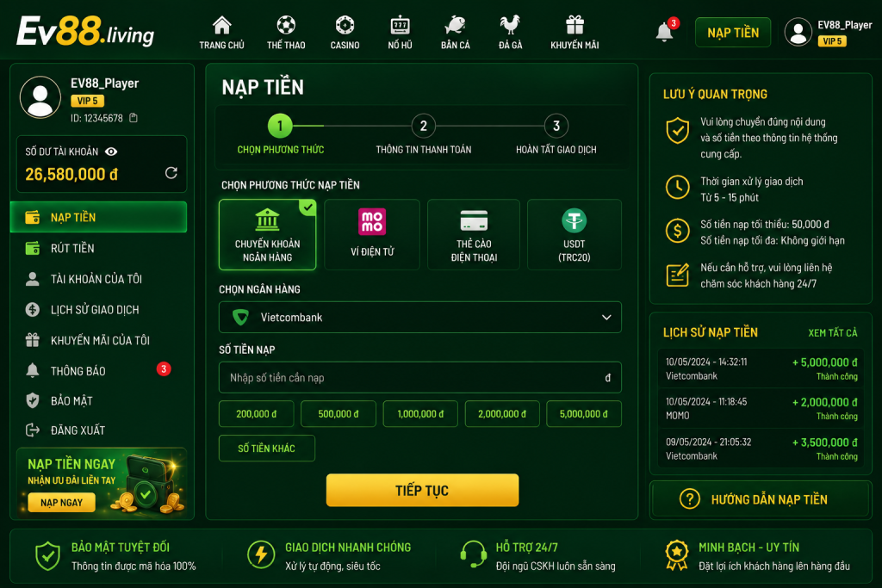Viewport: 882px width, 588px height.
Task: Select Thẻ Cào Điện Thoại method
Action: [474, 234]
